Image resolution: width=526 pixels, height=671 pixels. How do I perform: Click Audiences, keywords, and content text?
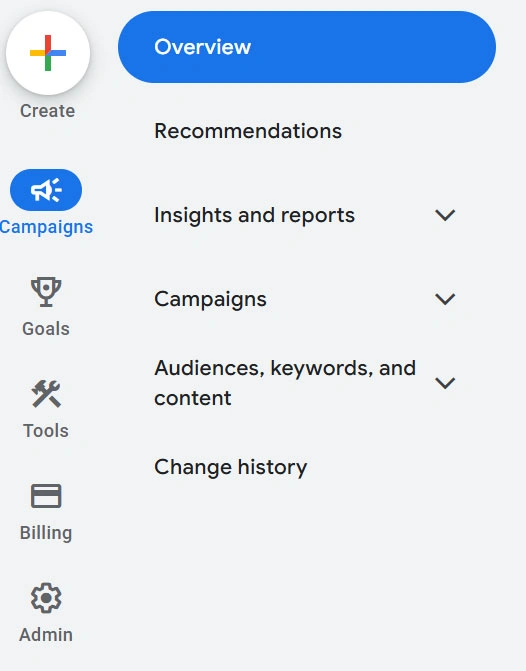[285, 383]
